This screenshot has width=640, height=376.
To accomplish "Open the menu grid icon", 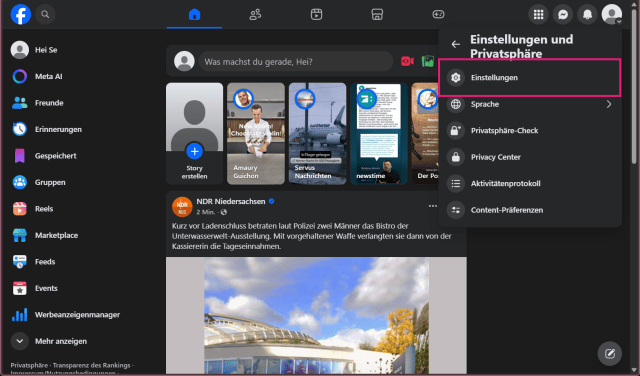I will [x=538, y=15].
